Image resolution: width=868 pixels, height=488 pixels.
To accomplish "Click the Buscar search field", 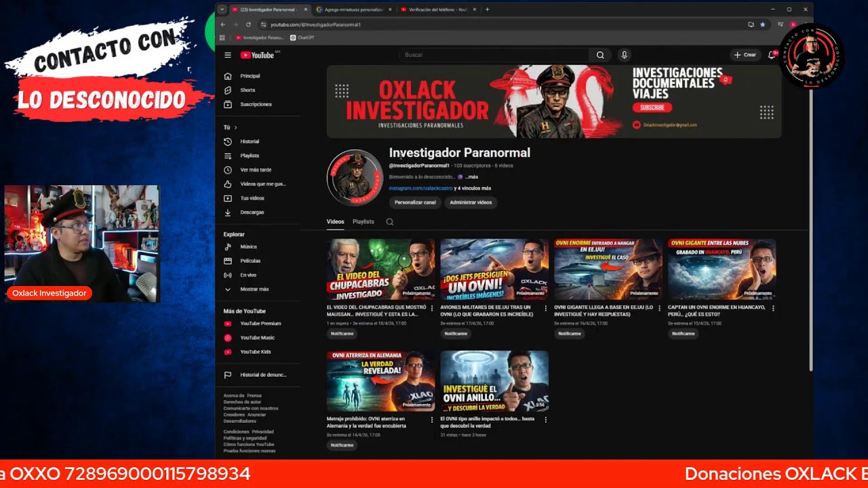I will 494,55.
